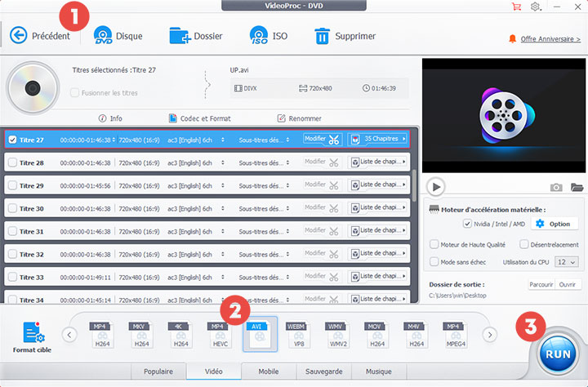The height and width of the screenshot is (387, 588).
Task: Switch to the Vidéo tab
Action: point(214,371)
